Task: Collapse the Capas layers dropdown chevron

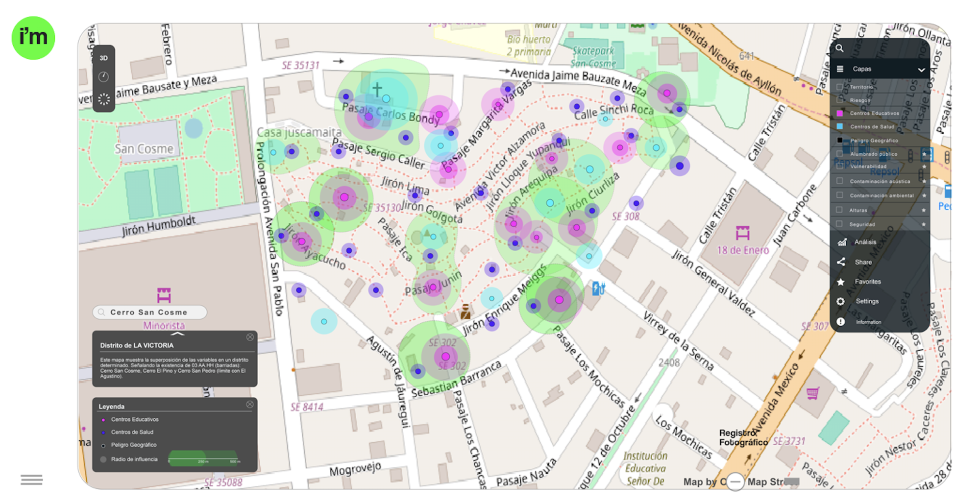Action: pyautogui.click(x=921, y=70)
